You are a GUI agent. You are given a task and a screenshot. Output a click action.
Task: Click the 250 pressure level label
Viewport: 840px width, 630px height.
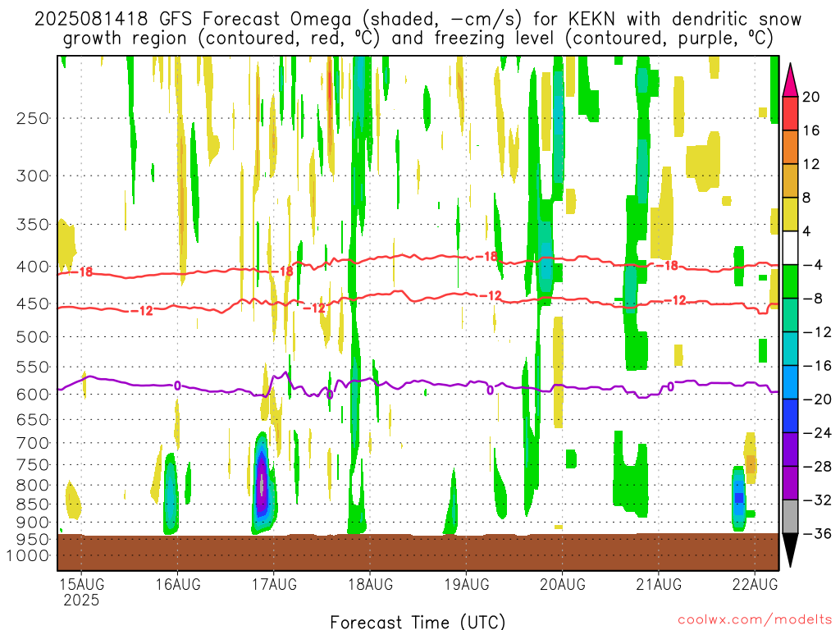pos(33,118)
